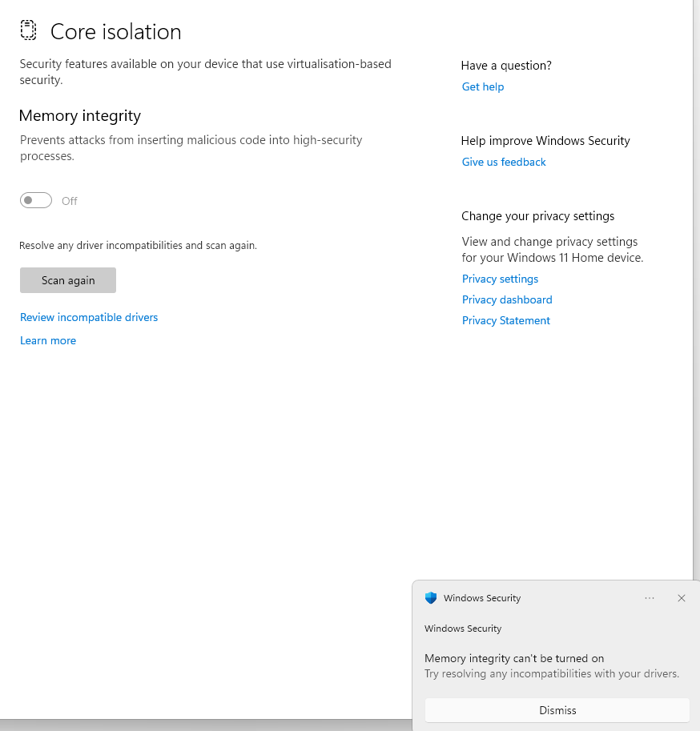
Task: Click the Core isolation heading
Action: [x=115, y=32]
